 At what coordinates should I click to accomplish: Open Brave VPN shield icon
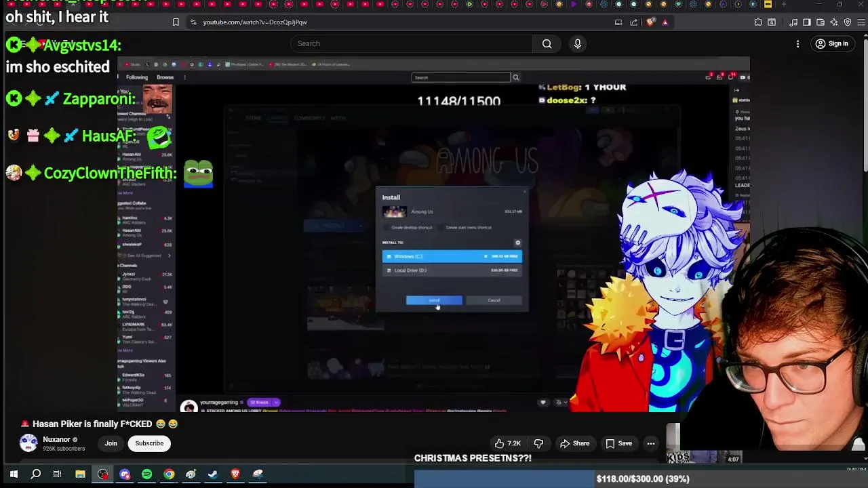click(x=848, y=22)
